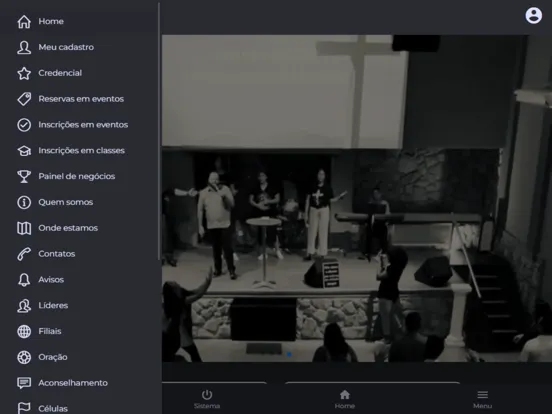552x414 pixels.
Task: Click the sidebar vertical scrollbar
Action: coord(159,131)
